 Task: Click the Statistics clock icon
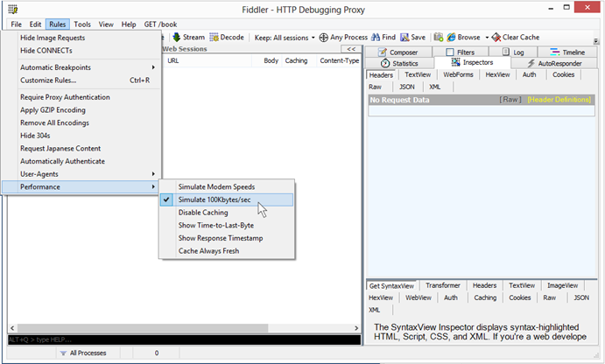click(384, 63)
